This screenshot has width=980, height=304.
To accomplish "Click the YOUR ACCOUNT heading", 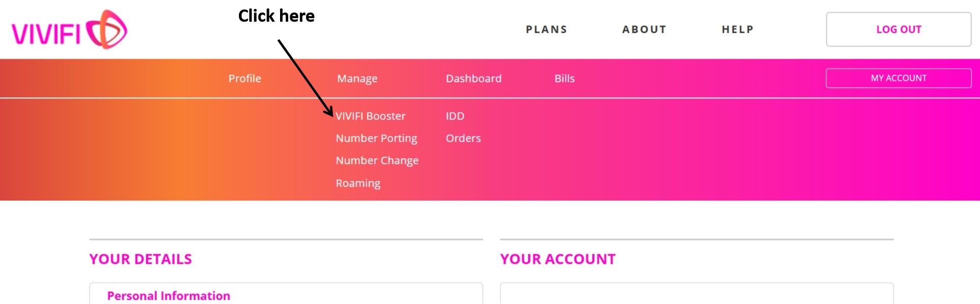I will coord(558,259).
